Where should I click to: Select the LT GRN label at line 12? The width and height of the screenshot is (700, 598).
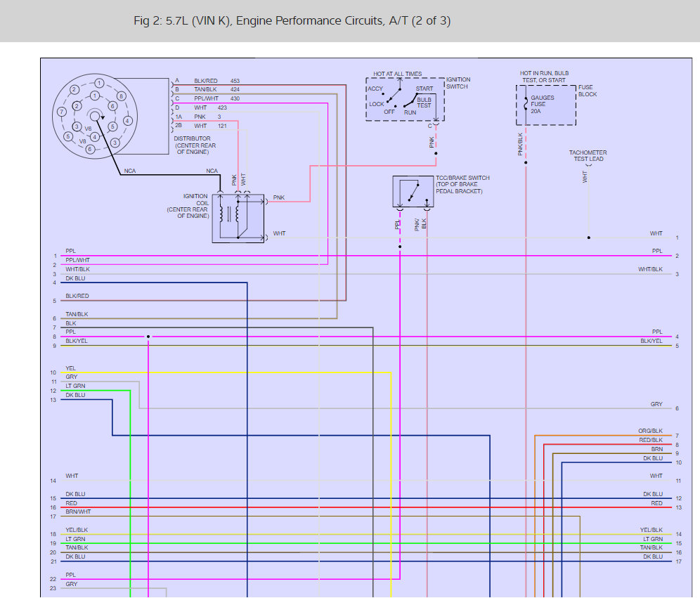(75, 386)
